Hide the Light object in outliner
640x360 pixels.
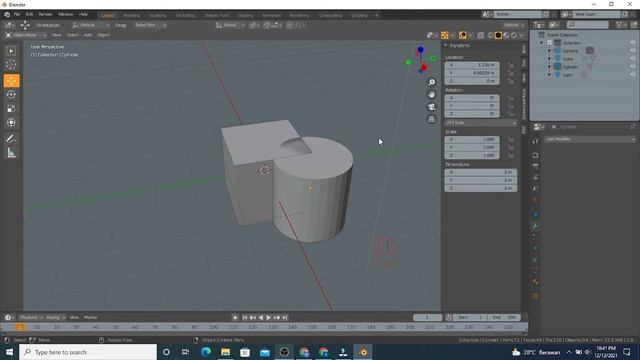pos(633,75)
